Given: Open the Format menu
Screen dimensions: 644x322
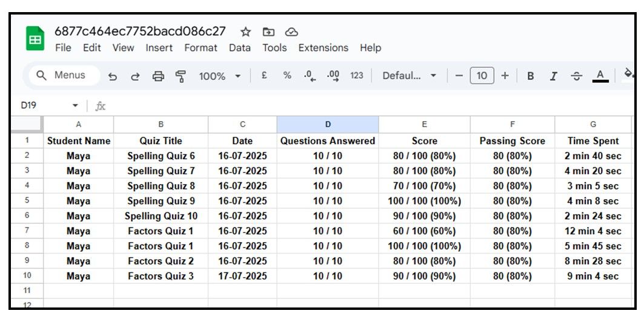Looking at the screenshot, I should coord(201,48).
